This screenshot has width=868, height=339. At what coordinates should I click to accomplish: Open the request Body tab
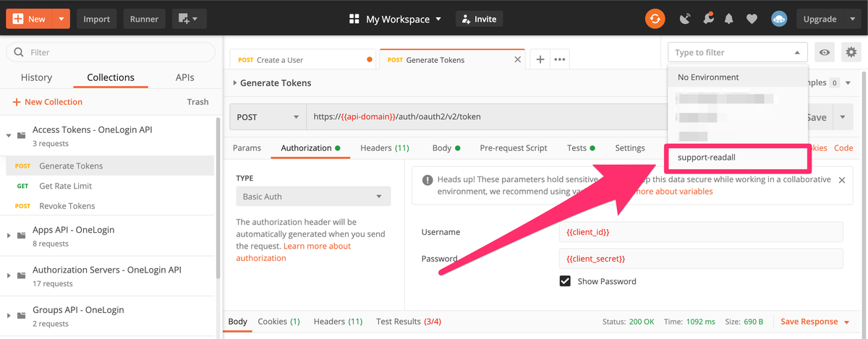pos(446,148)
